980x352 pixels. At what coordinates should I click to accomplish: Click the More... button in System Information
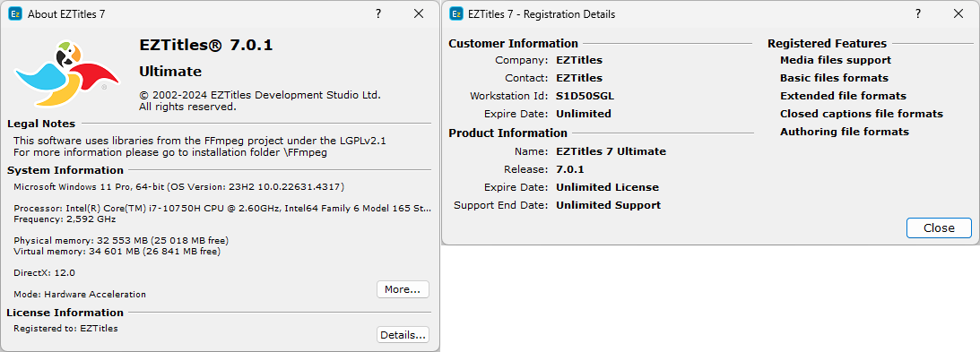pos(403,289)
